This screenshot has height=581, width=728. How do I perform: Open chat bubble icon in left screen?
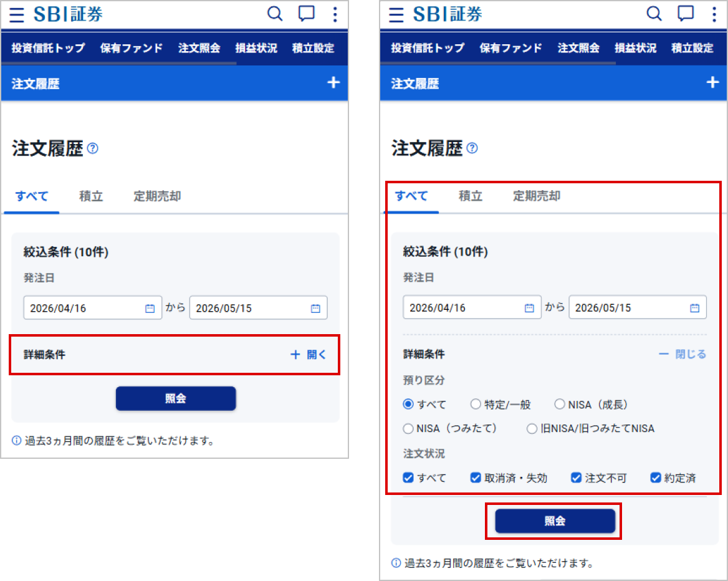307,14
